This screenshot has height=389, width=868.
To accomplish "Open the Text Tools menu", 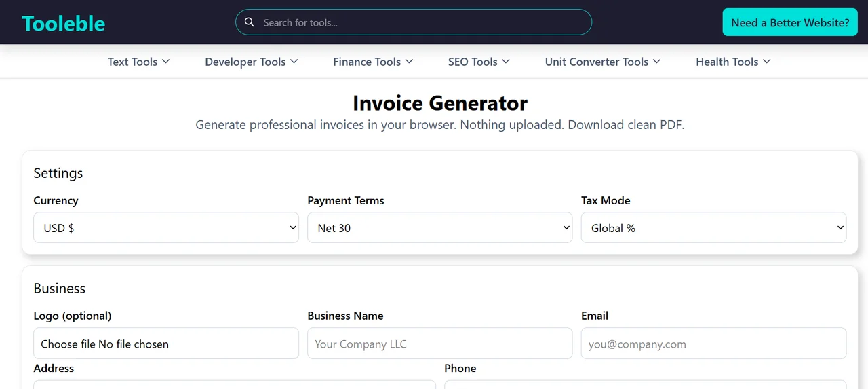I will (x=139, y=62).
